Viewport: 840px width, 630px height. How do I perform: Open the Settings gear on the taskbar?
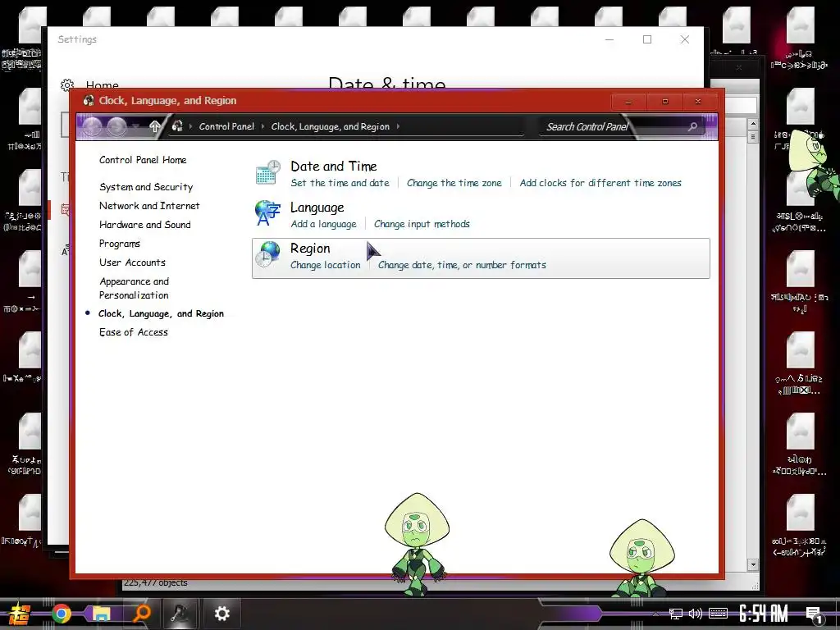pos(221,613)
